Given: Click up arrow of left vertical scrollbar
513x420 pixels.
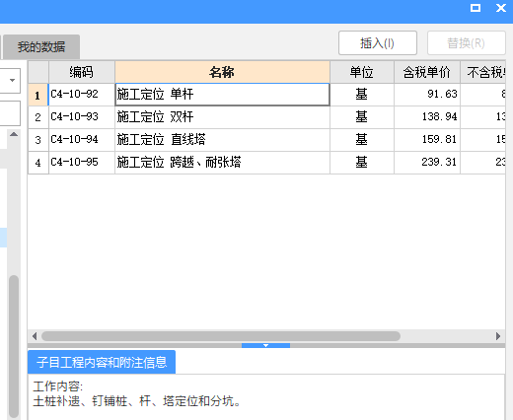Looking at the screenshot, I should coord(14,134).
